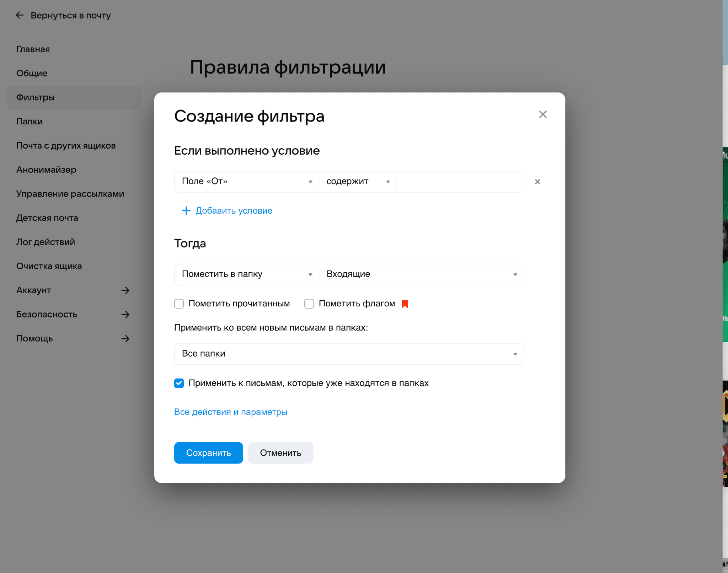Open Анонимайзер section
Viewport: 728px width, 573px height.
[x=47, y=170]
